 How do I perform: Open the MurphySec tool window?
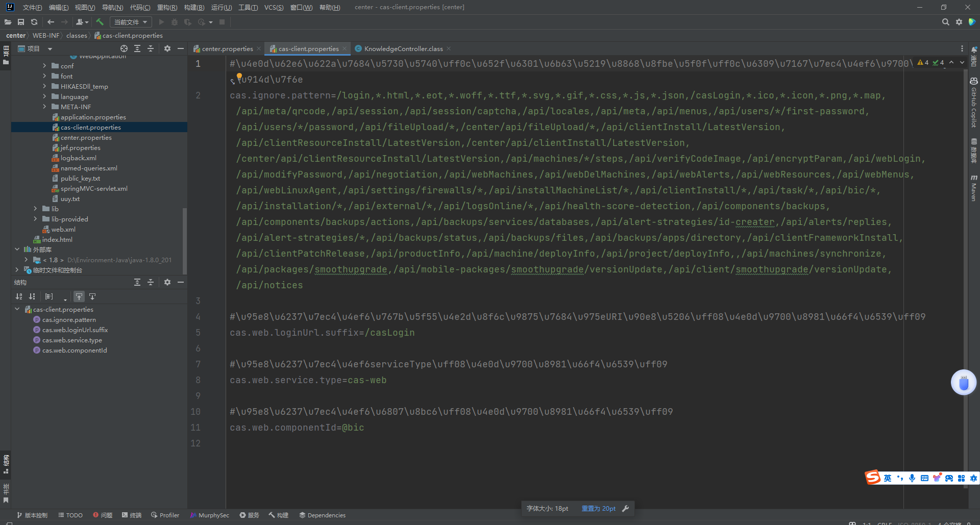(x=209, y=515)
